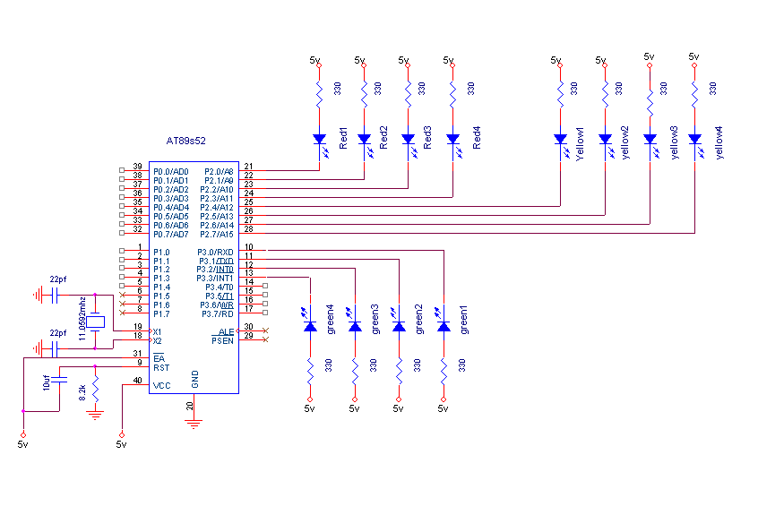Select the 330 resistor above Red2
Screen dimensions: 758x532
[364, 95]
